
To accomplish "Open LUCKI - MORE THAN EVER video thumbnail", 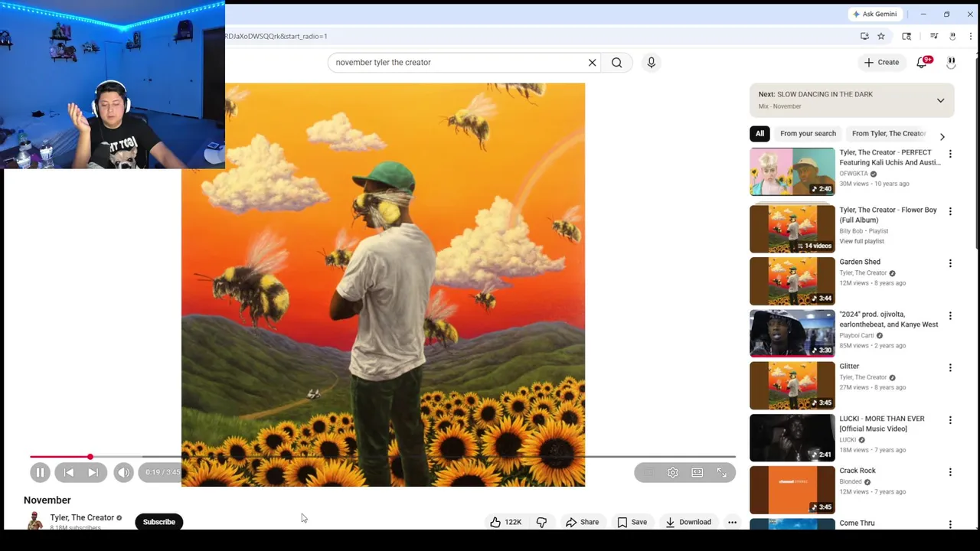I will click(x=792, y=438).
